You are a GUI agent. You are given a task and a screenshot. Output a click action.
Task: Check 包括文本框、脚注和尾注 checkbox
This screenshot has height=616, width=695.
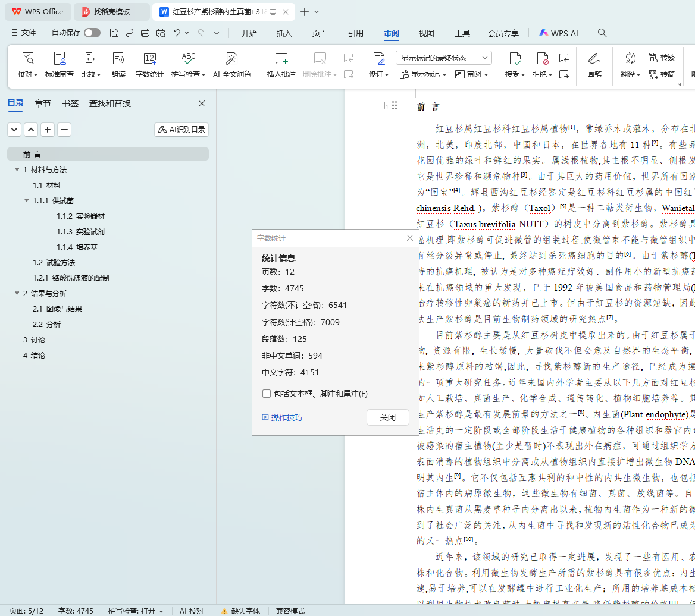267,394
